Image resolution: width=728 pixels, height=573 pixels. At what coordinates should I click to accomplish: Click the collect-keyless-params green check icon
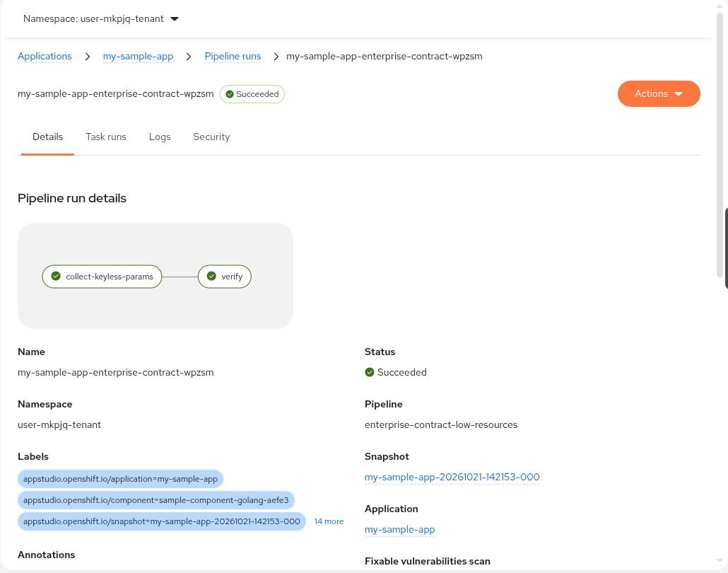pos(56,276)
